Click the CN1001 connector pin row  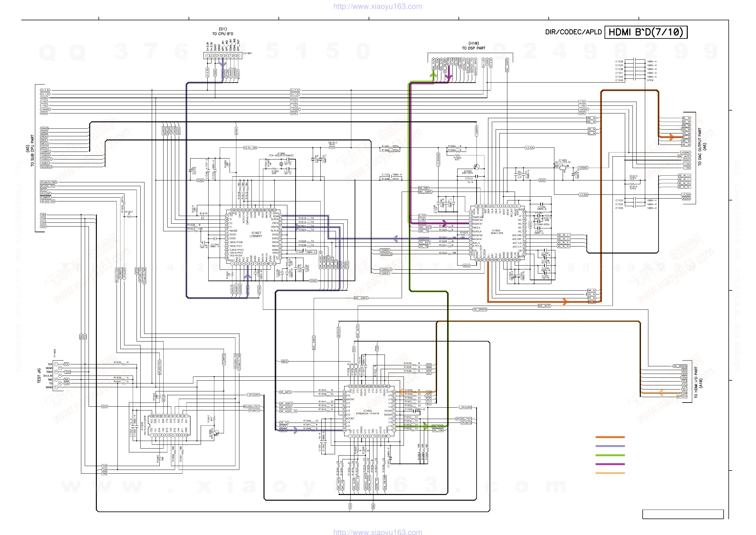(x=223, y=56)
